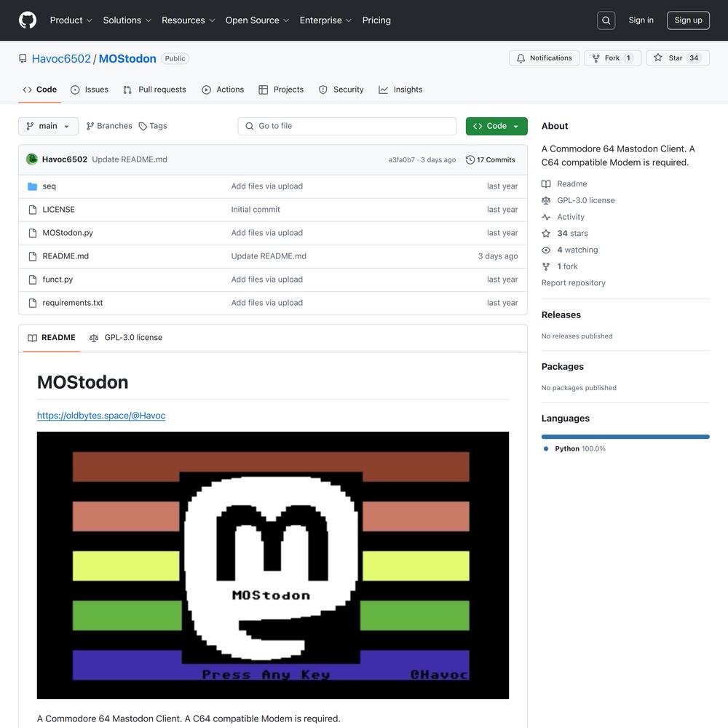Expand the Solutions menu

(127, 20)
